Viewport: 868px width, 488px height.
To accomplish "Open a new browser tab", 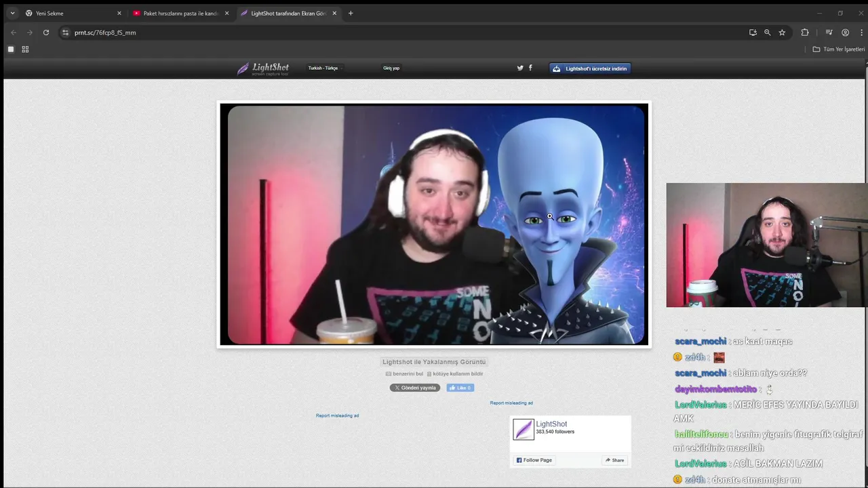I will coord(351,13).
